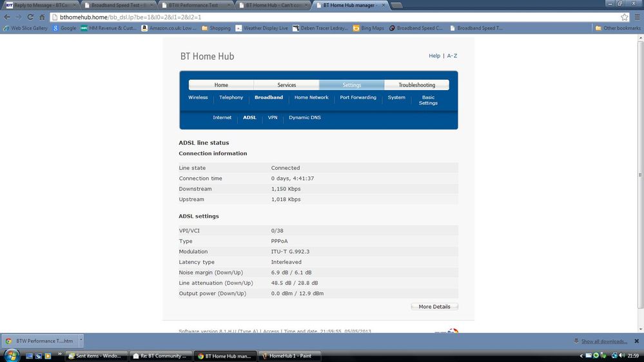Click the volume icon in system tray
644x362 pixels.
pos(622,356)
